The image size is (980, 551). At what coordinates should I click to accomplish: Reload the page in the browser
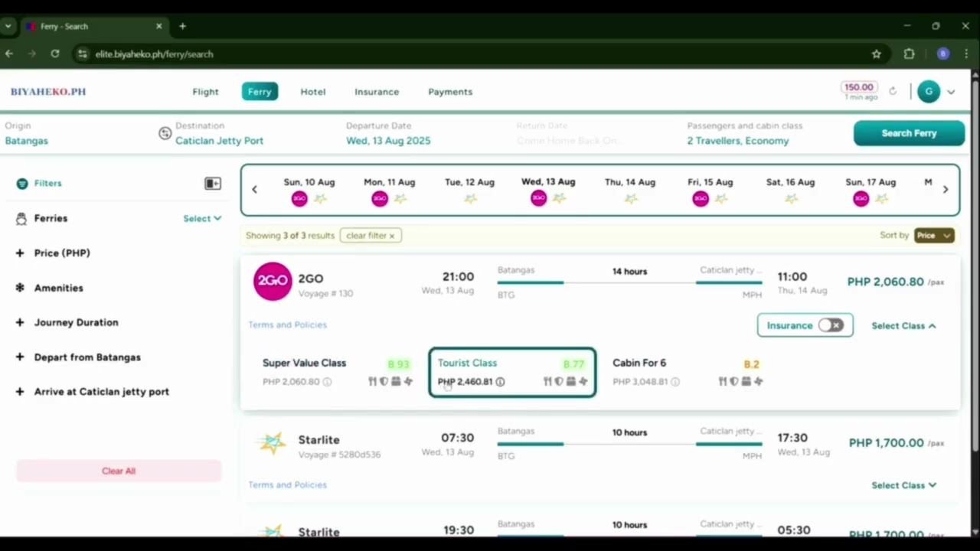tap(55, 54)
